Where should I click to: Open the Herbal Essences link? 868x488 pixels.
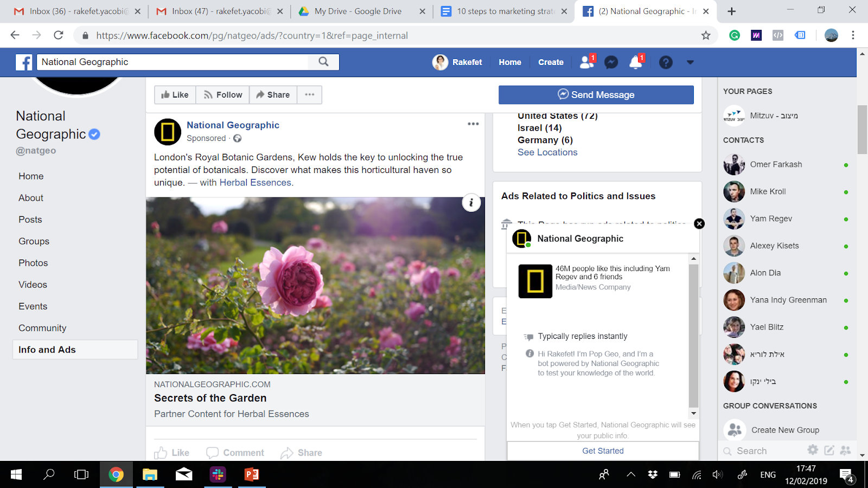255,183
